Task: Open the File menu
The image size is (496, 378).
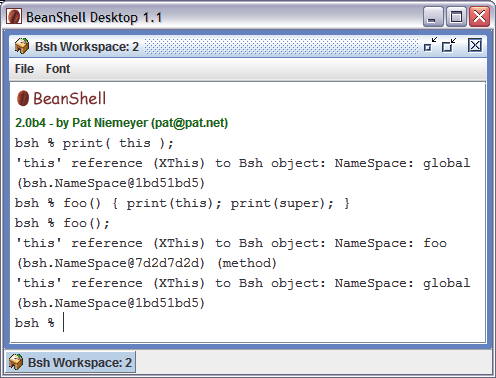Action: pyautogui.click(x=24, y=69)
